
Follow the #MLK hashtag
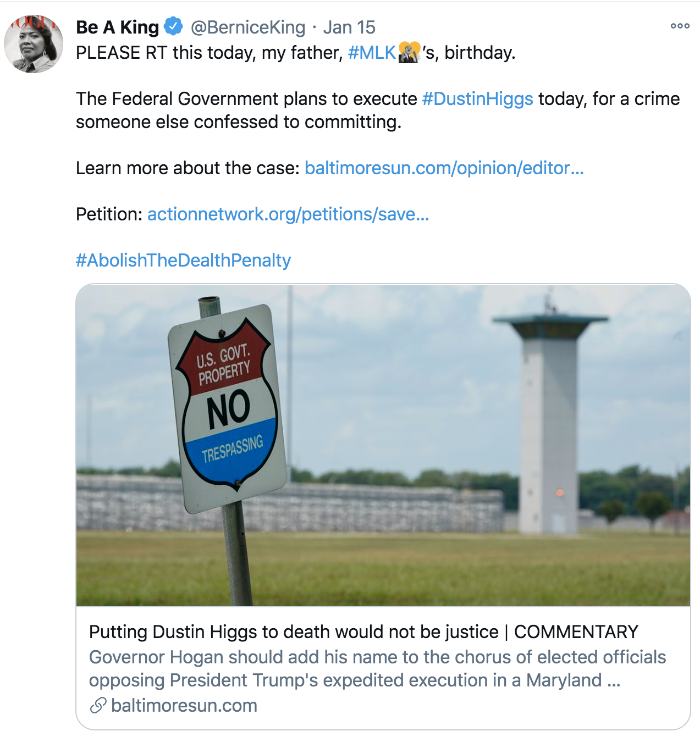click(x=372, y=53)
